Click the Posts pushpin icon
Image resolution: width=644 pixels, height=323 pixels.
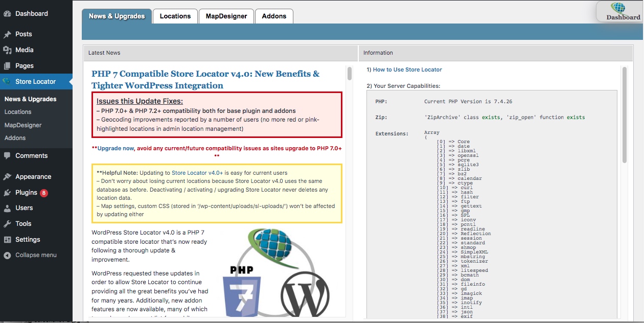click(7, 34)
